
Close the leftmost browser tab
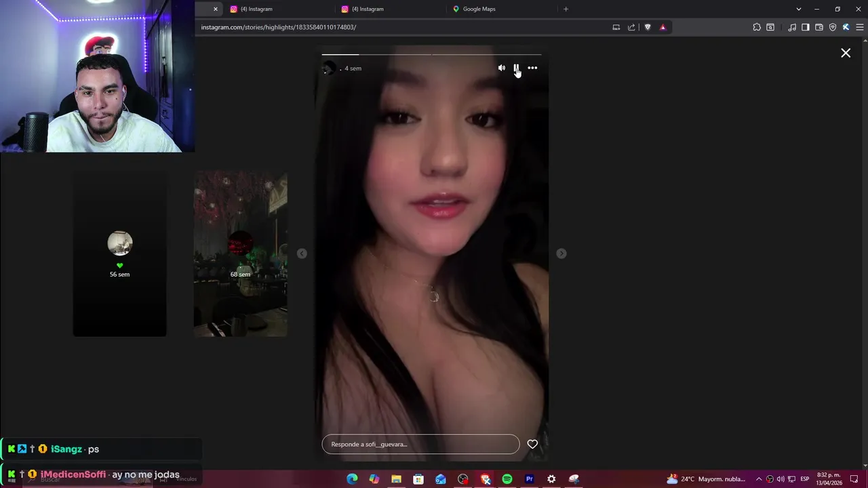(x=216, y=9)
